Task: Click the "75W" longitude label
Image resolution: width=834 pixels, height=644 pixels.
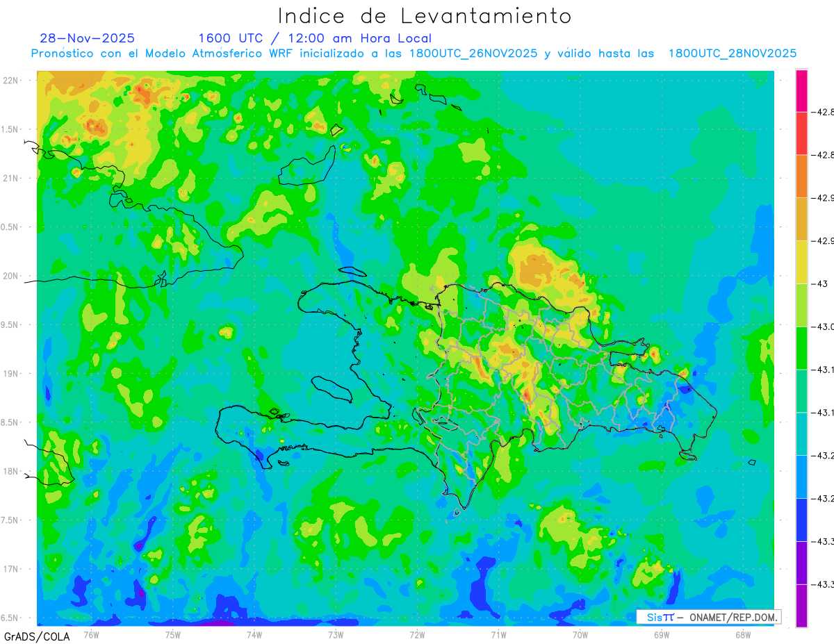Action: (x=172, y=634)
